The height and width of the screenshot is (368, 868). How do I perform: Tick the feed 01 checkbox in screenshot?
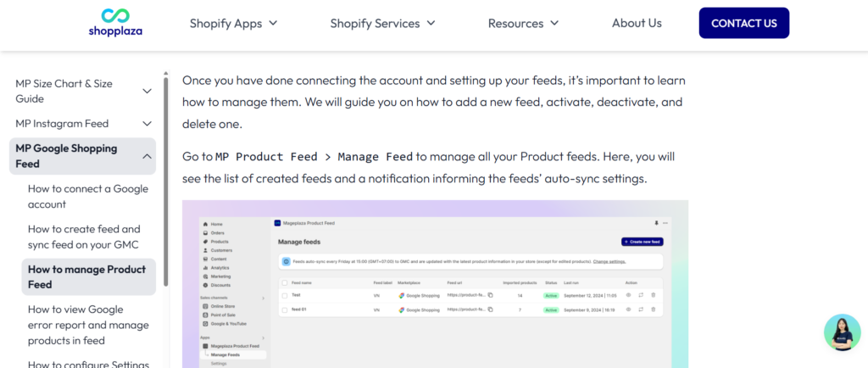pos(285,309)
